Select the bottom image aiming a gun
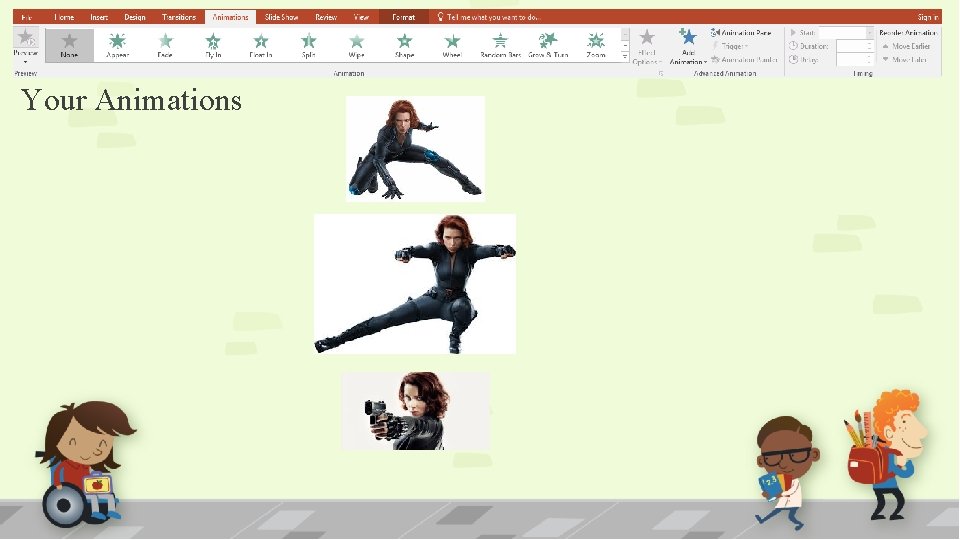Image resolution: width=960 pixels, height=540 pixels. pos(415,411)
